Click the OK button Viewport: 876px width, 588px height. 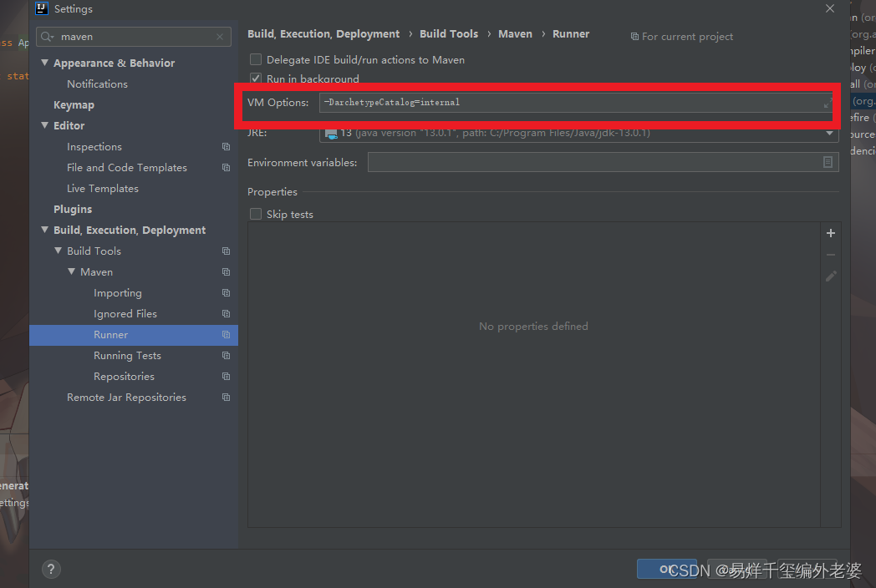pos(667,569)
